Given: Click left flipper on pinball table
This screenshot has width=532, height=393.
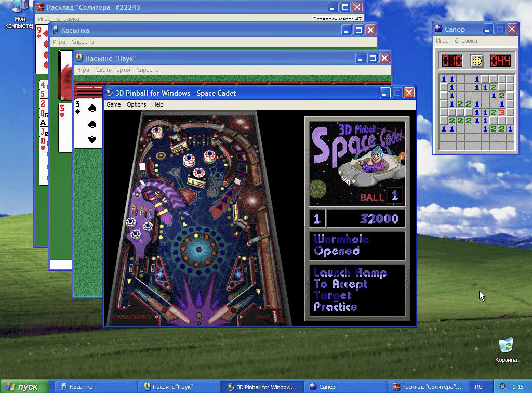Looking at the screenshot, I should [179, 315].
